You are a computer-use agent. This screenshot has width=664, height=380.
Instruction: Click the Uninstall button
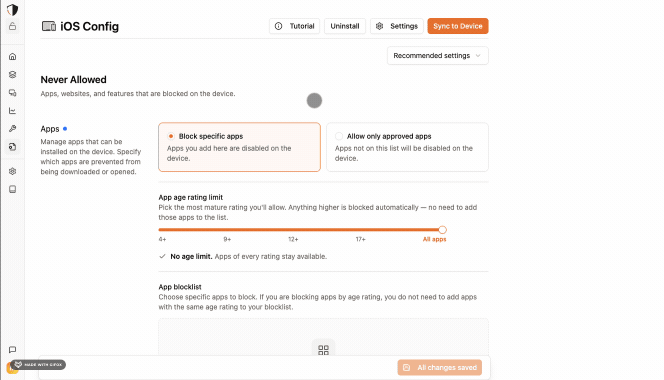[345, 26]
